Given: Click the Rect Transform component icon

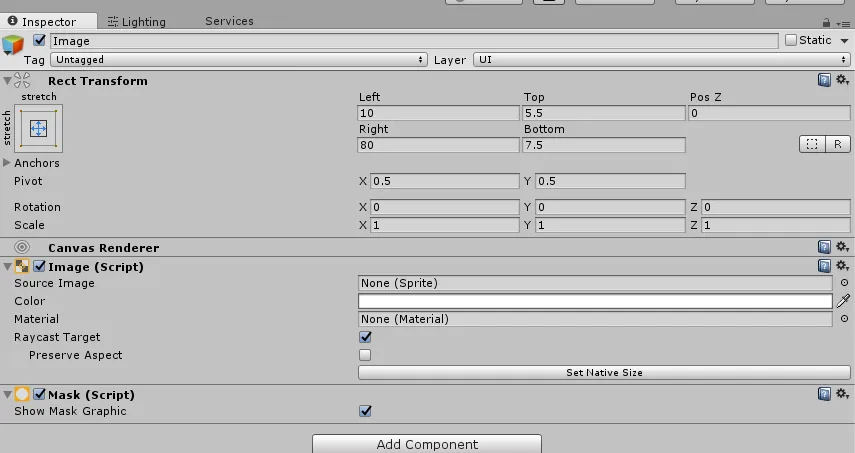Looking at the screenshot, I should point(22,81).
